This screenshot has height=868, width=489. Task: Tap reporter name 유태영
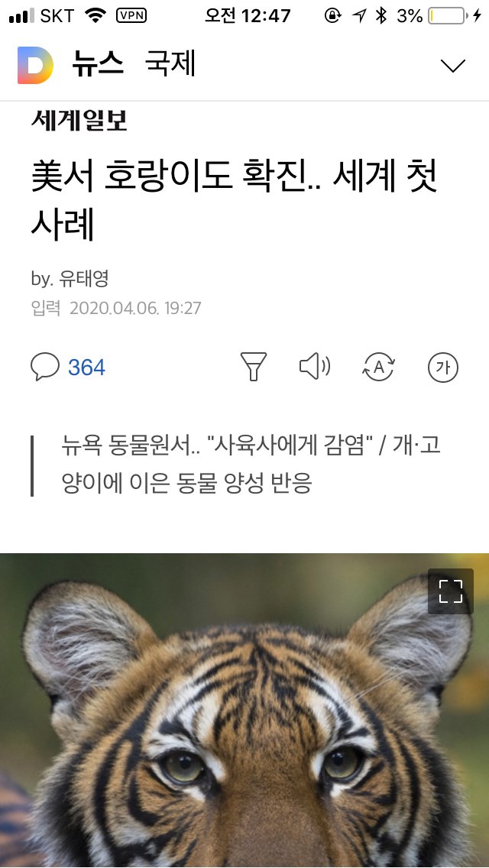(83, 279)
